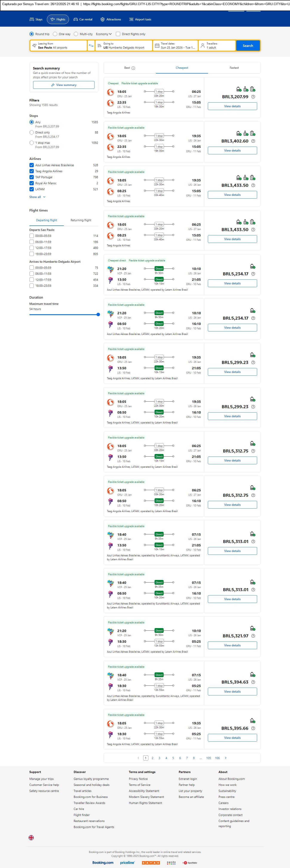Screen dimensions: 290x868
Task: Switch to the Returning flight tab
Action: [81, 220]
